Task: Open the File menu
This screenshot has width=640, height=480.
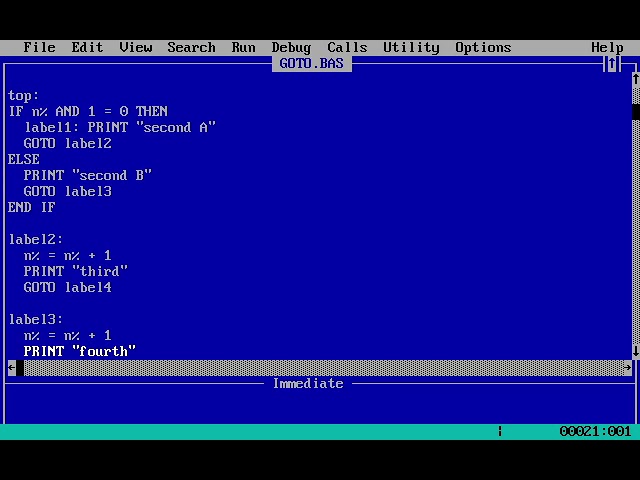Action: point(39,47)
